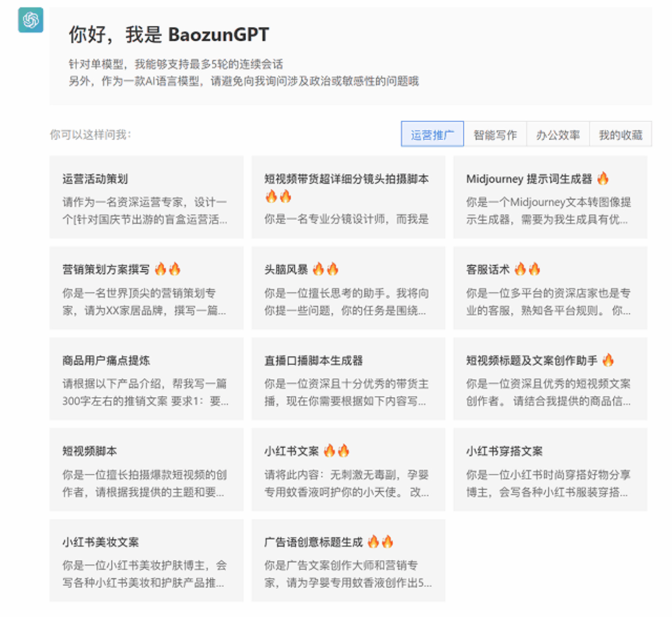Click description 你是一位资深且十分优秀的带货主播
This screenshot has width=672, height=617.
(x=346, y=392)
